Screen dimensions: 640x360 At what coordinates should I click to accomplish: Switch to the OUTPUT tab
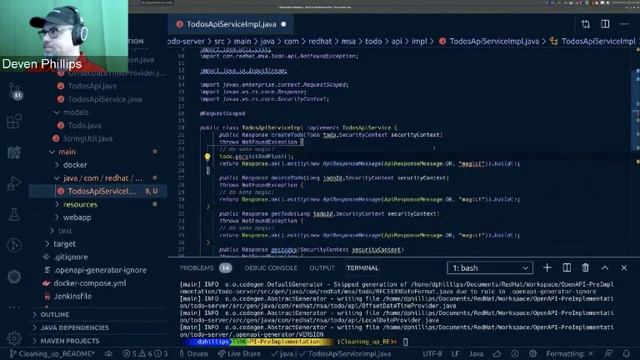pyautogui.click(x=322, y=268)
